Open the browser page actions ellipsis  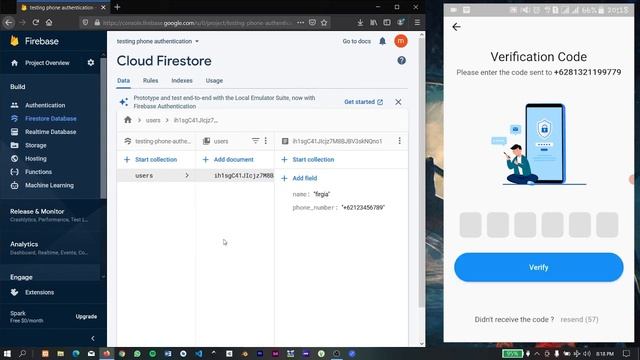(x=300, y=23)
